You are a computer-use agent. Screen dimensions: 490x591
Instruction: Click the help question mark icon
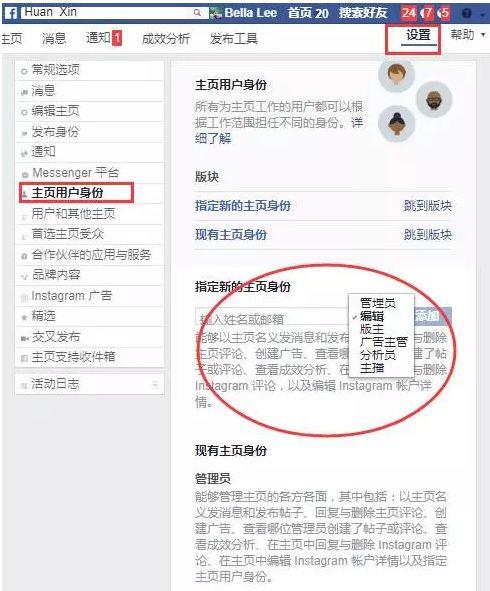pyautogui.click(x=466, y=14)
